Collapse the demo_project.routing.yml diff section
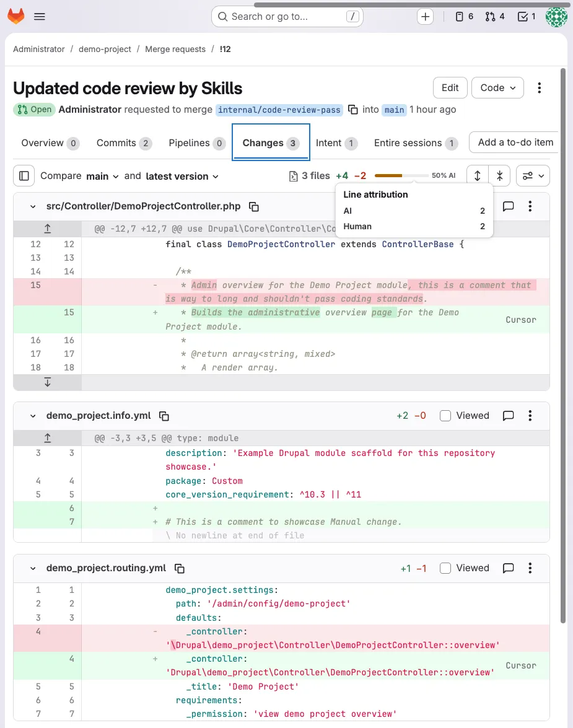The image size is (573, 728). click(x=32, y=568)
